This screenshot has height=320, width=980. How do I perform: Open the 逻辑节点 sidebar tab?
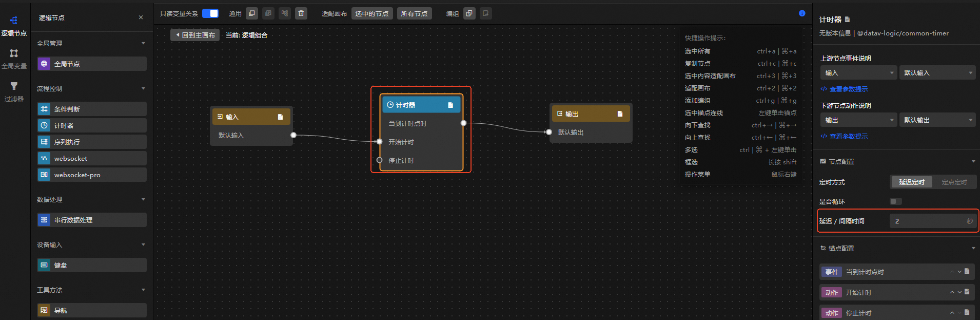pos(14,26)
